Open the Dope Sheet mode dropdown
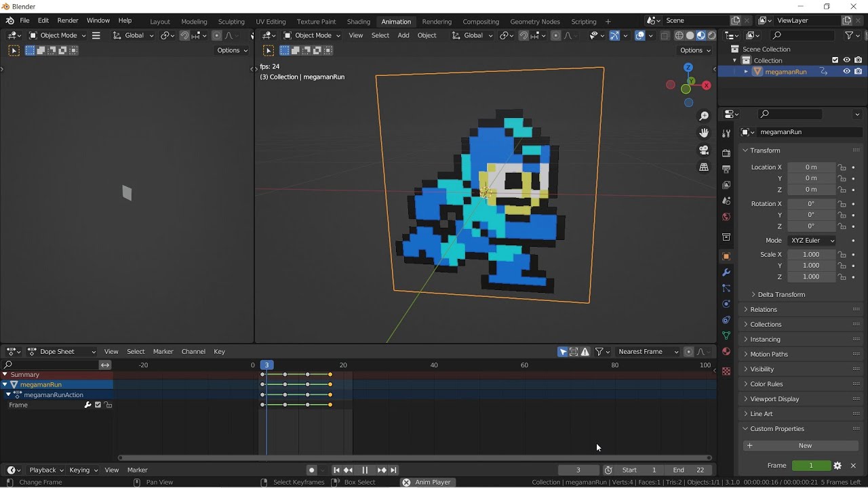The image size is (868, 488). click(62, 352)
